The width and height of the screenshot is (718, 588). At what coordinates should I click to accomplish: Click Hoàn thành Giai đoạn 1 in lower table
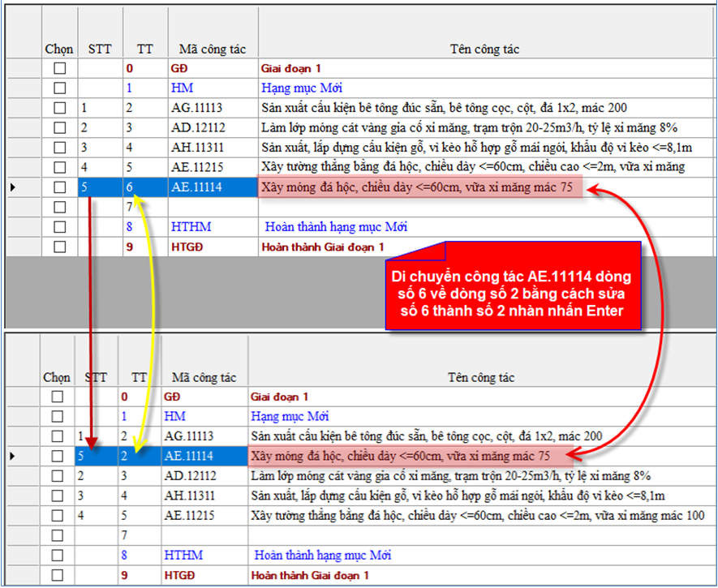(310, 575)
